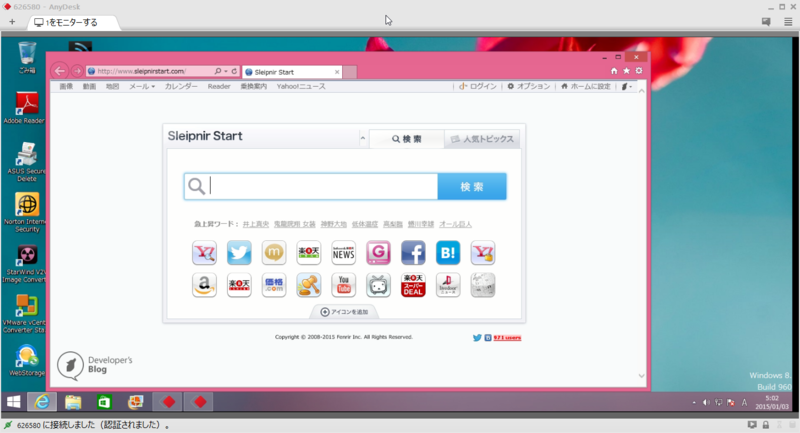Screen dimensions: 800x433
Task: Click the ログイン link
Action: point(478,86)
